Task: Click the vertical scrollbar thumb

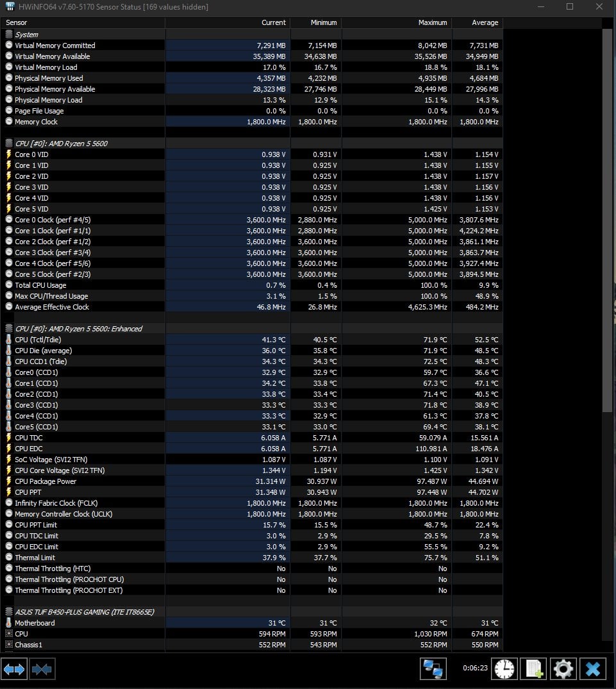Action: [x=607, y=220]
